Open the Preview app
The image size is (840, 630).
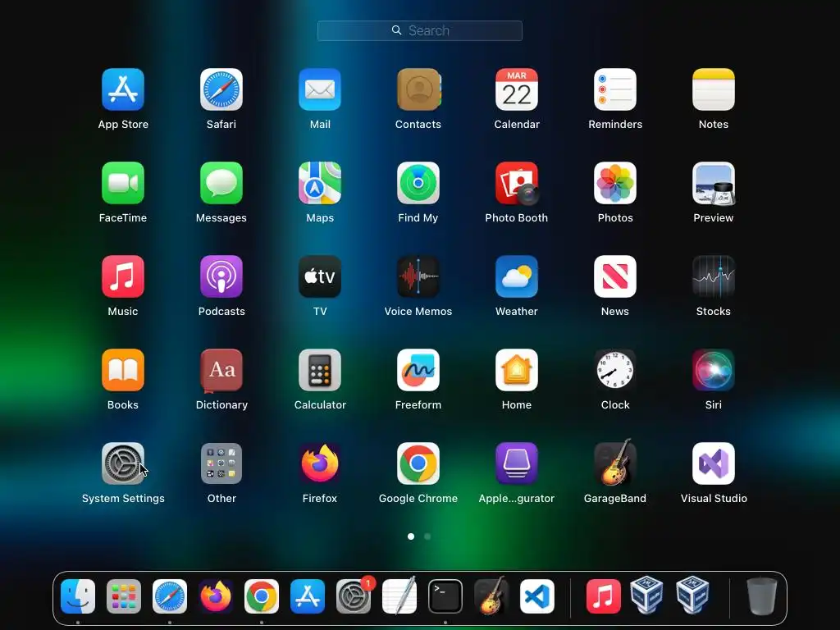tap(714, 183)
